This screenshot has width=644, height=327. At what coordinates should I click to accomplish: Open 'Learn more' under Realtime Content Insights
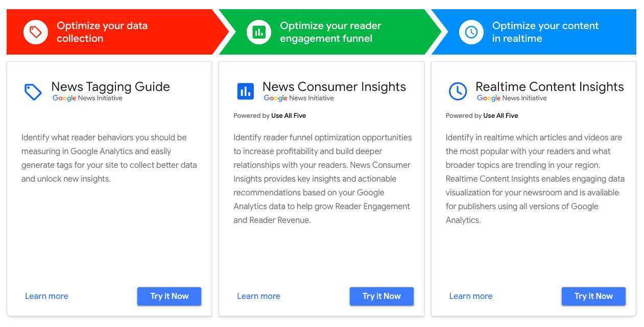pyautogui.click(x=470, y=296)
